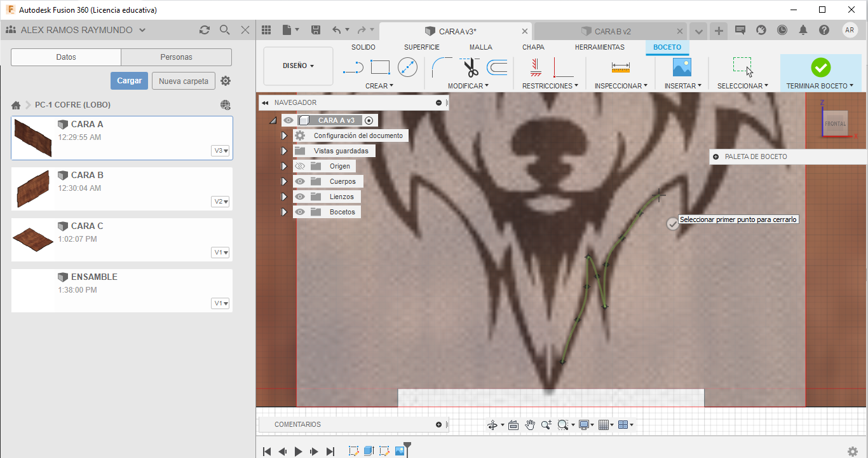Open the CARA C design thumbnail
This screenshot has height=458, width=868.
pos(33,240)
